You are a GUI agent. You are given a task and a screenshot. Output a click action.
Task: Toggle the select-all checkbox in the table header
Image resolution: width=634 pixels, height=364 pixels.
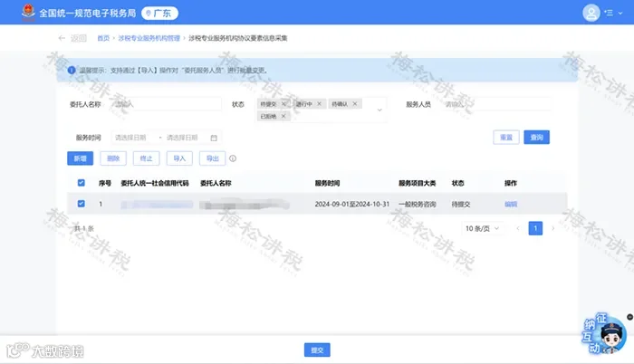82,183
